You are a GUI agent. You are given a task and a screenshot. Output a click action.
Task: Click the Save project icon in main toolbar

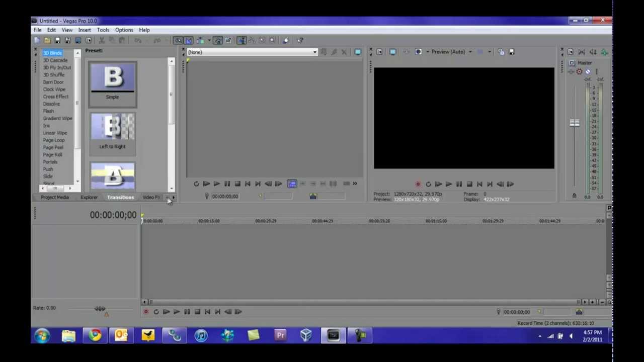coord(57,40)
